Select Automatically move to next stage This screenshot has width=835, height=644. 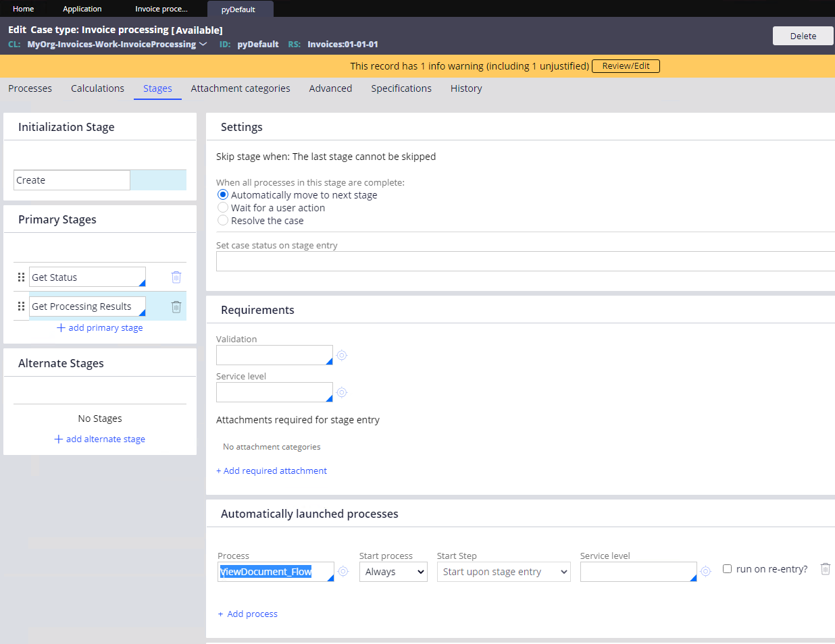tap(223, 195)
